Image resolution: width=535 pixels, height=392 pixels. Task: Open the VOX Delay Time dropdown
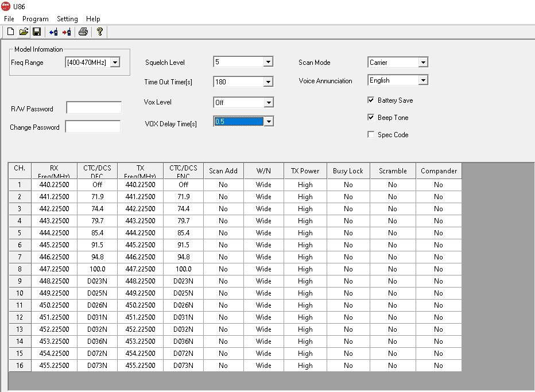pyautogui.click(x=269, y=122)
